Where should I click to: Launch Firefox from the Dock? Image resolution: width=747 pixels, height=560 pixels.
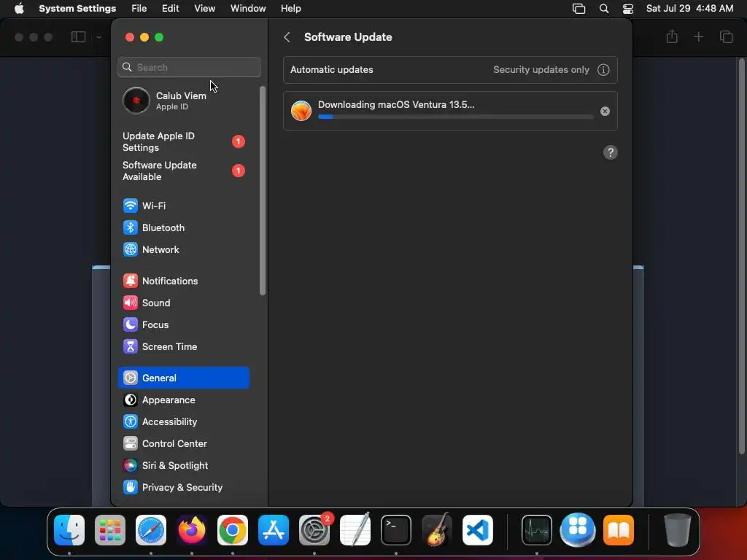click(x=192, y=530)
